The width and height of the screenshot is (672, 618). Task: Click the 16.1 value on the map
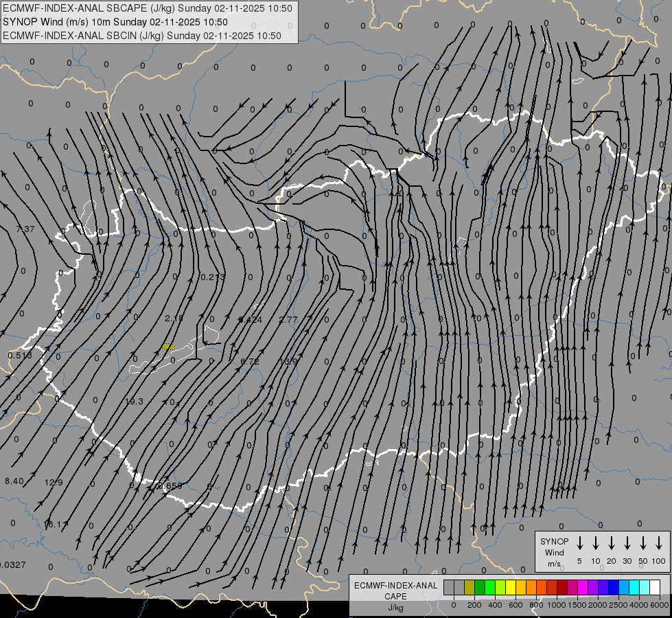point(53,524)
